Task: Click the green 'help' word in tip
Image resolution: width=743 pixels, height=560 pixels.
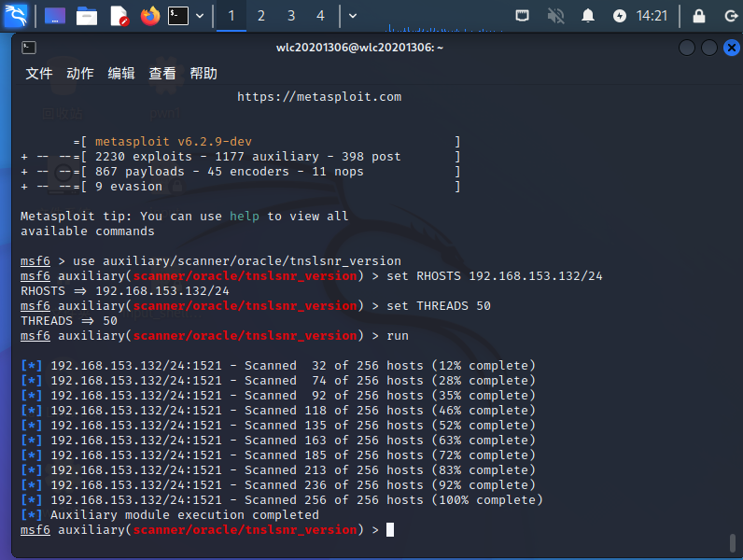Action: (x=245, y=216)
